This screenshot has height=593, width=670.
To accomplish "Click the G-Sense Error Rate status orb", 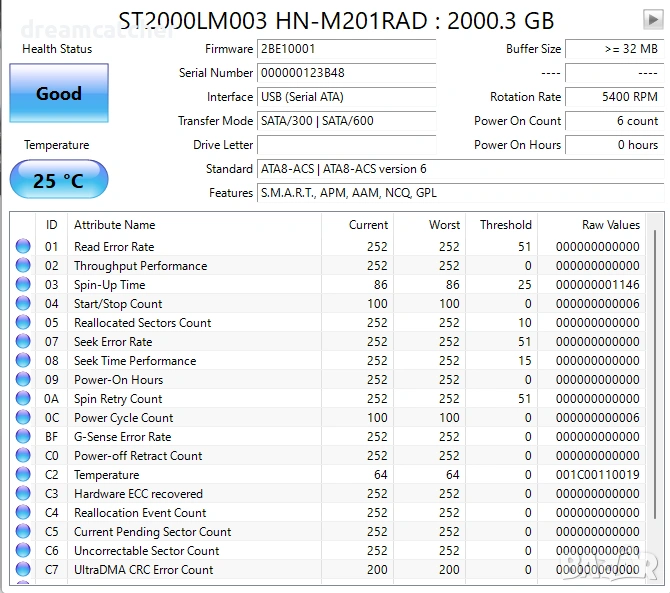I will click(23, 437).
